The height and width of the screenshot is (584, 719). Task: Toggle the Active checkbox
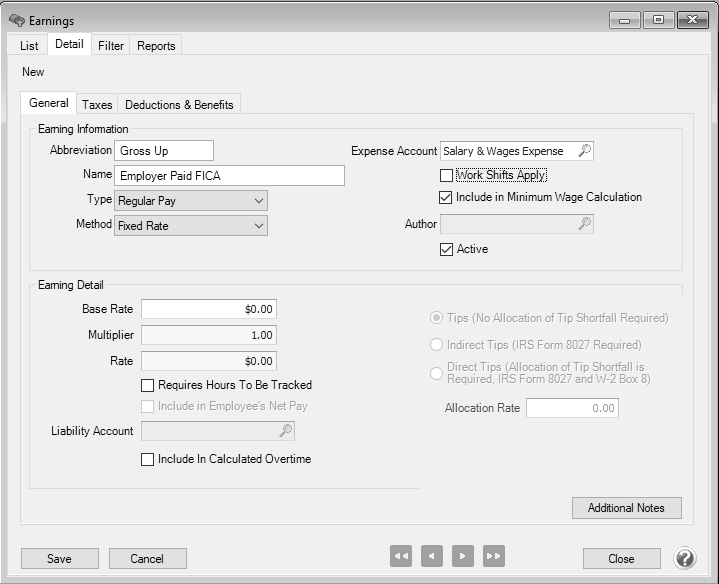pos(447,249)
